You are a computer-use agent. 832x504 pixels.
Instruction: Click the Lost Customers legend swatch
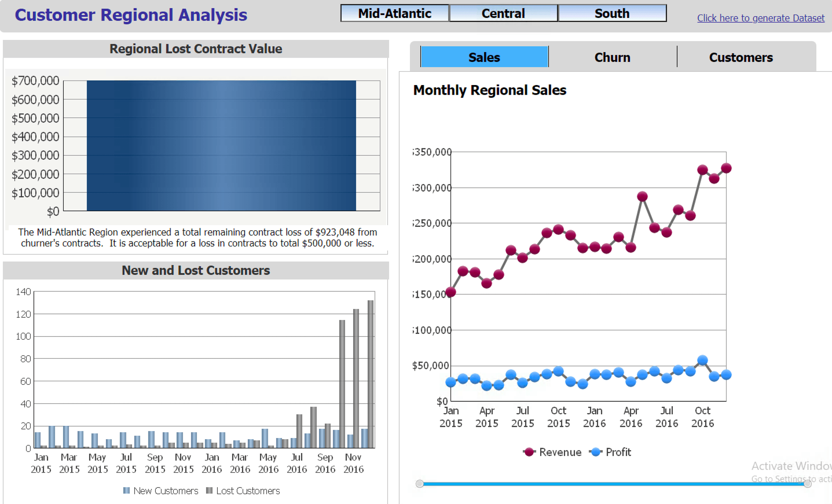click(209, 491)
